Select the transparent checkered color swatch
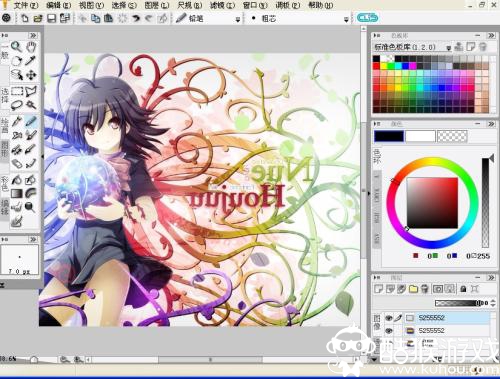 pyautogui.click(x=452, y=136)
